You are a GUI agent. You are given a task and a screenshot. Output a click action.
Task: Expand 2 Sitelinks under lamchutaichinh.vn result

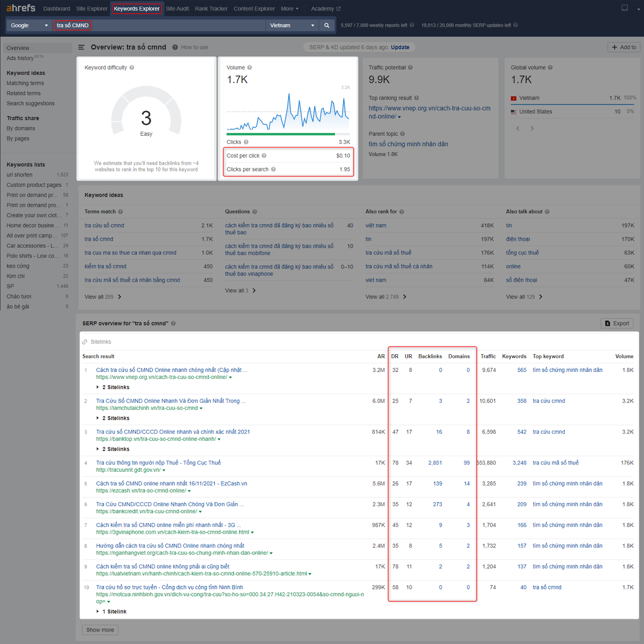pos(113,418)
